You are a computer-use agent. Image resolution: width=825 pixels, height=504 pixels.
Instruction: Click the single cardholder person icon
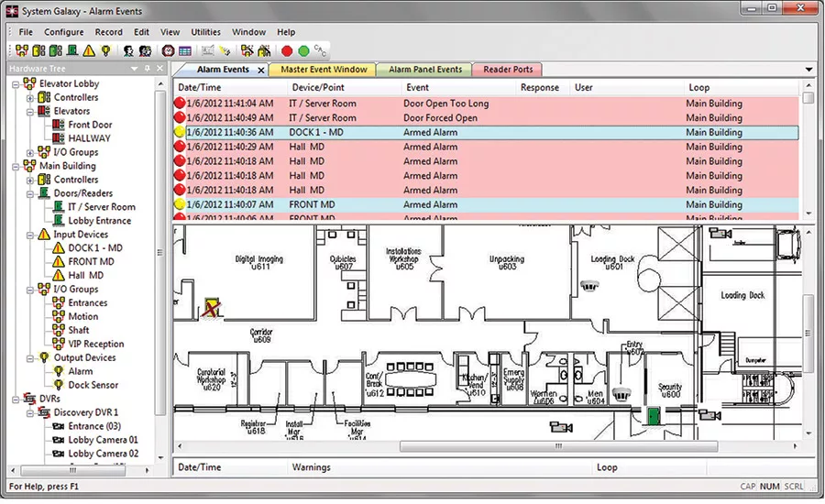tap(128, 50)
